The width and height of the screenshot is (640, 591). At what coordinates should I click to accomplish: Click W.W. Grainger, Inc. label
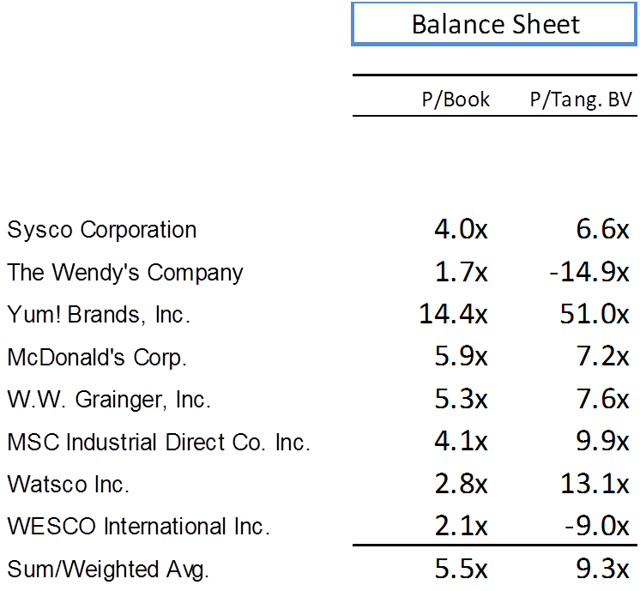pyautogui.click(x=109, y=400)
